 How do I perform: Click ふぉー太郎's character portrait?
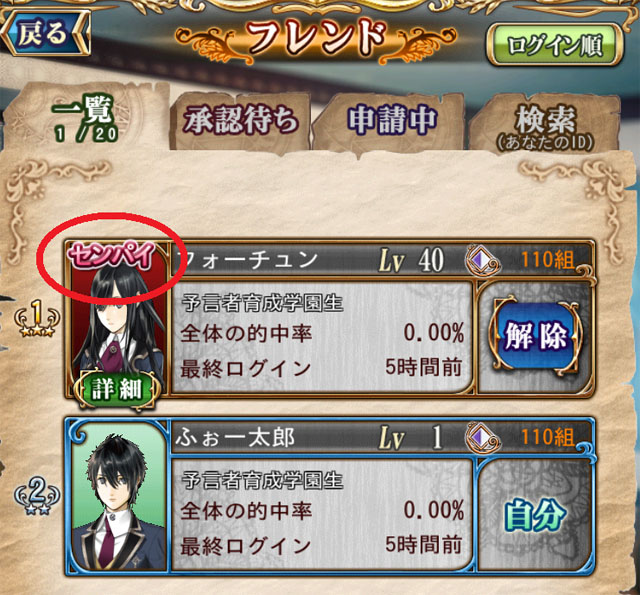pos(119,496)
